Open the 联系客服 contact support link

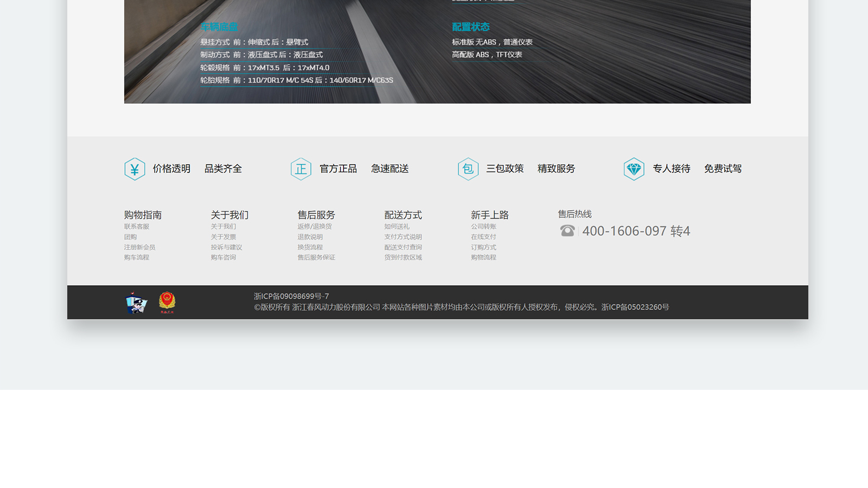tap(137, 227)
